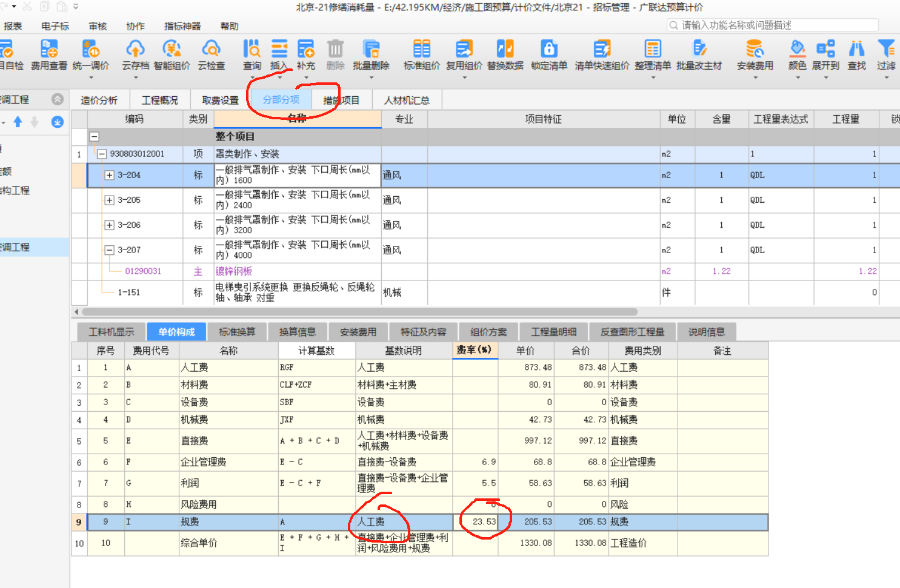Open 清单快速组价 tool
The image size is (900, 588).
tap(602, 55)
